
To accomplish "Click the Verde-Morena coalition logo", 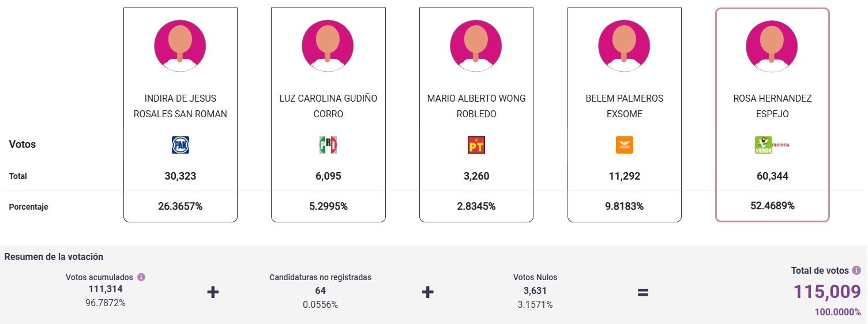I will (772, 145).
